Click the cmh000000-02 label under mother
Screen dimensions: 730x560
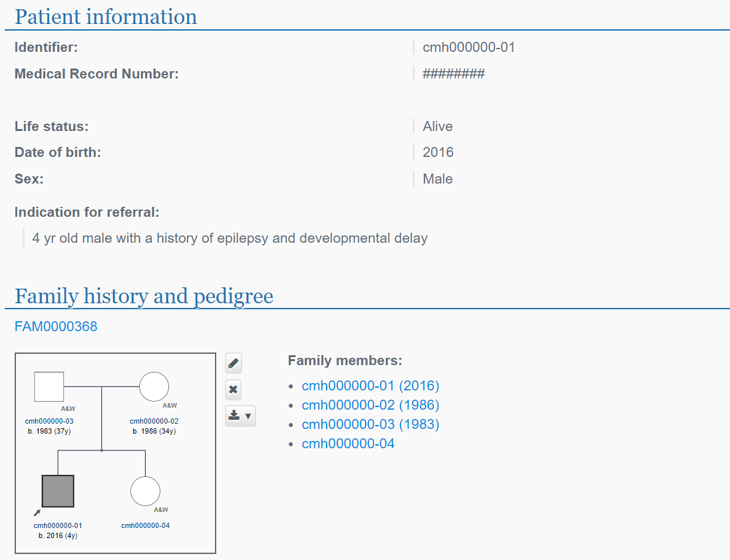154,421
